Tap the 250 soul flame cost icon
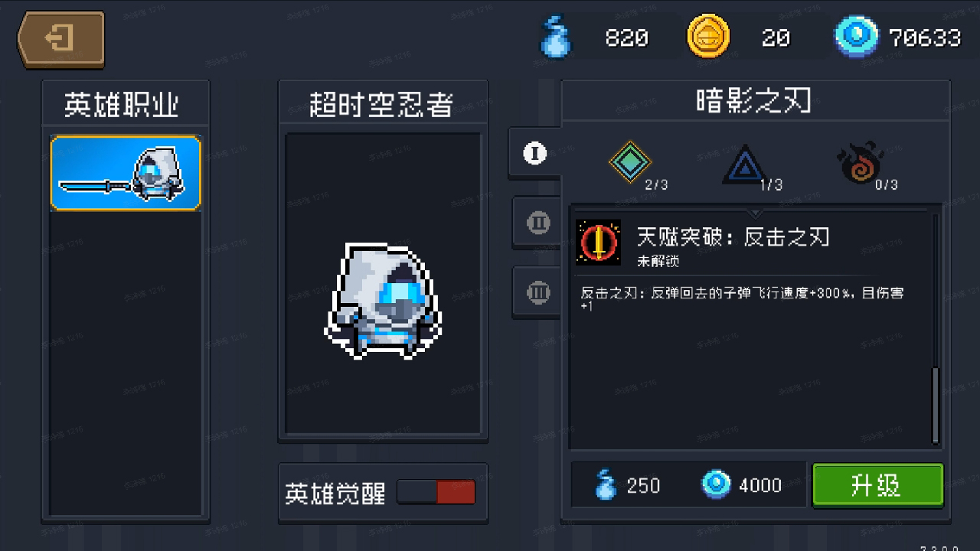Screen dimensions: 980x551 coord(606,485)
